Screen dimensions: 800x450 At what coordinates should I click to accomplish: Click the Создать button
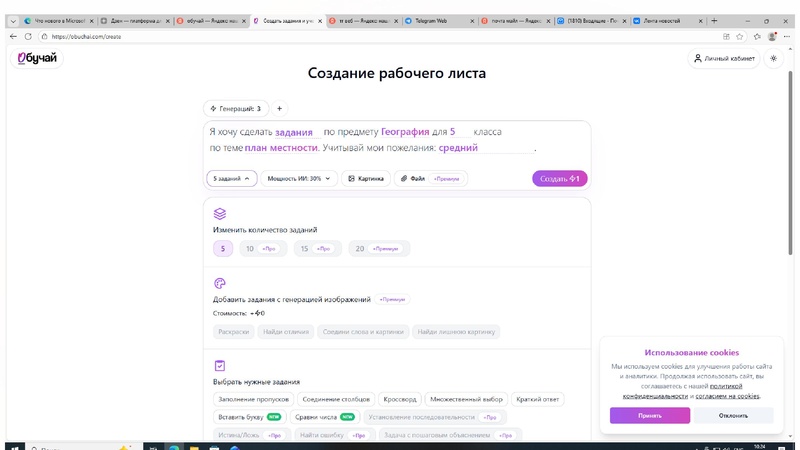560,179
